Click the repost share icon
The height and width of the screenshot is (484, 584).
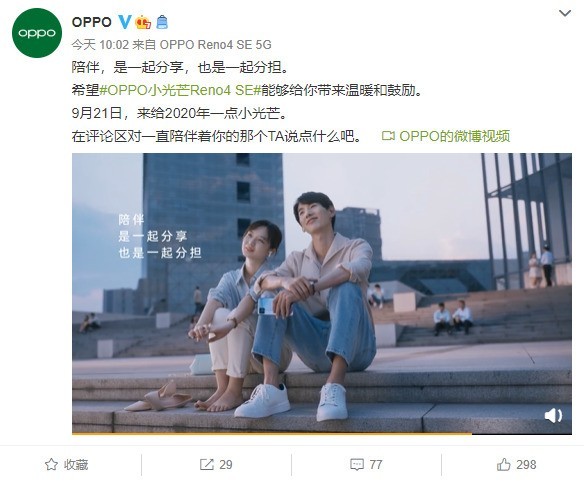pos(206,464)
